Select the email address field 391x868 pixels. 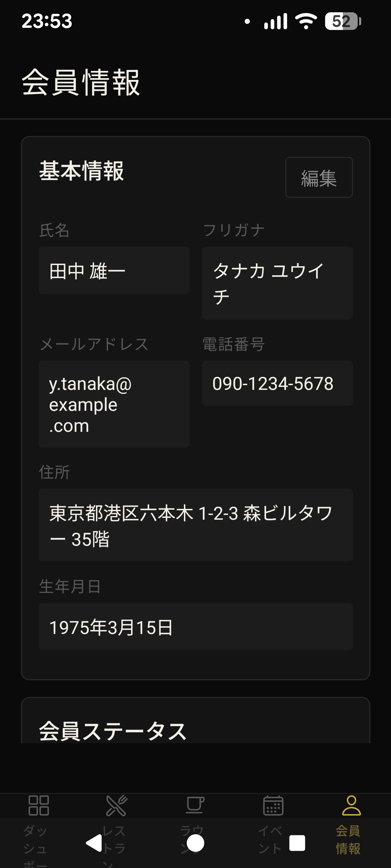coord(114,404)
